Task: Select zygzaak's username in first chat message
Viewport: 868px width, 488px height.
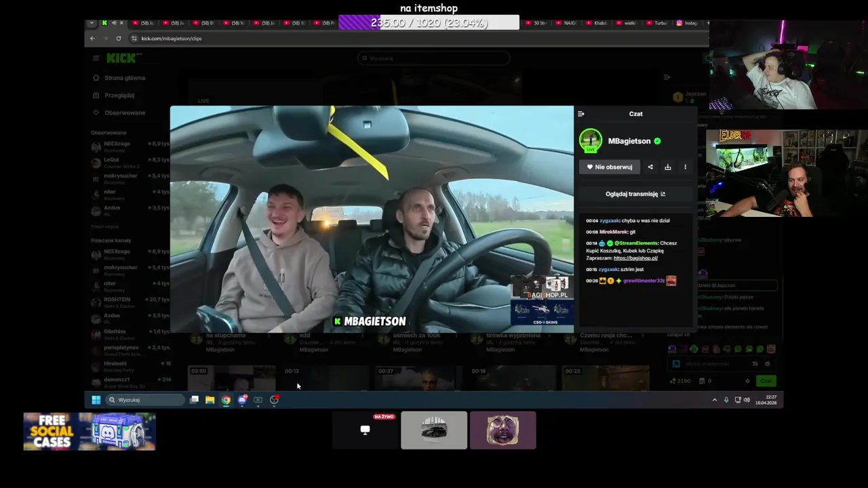Action: 610,221
